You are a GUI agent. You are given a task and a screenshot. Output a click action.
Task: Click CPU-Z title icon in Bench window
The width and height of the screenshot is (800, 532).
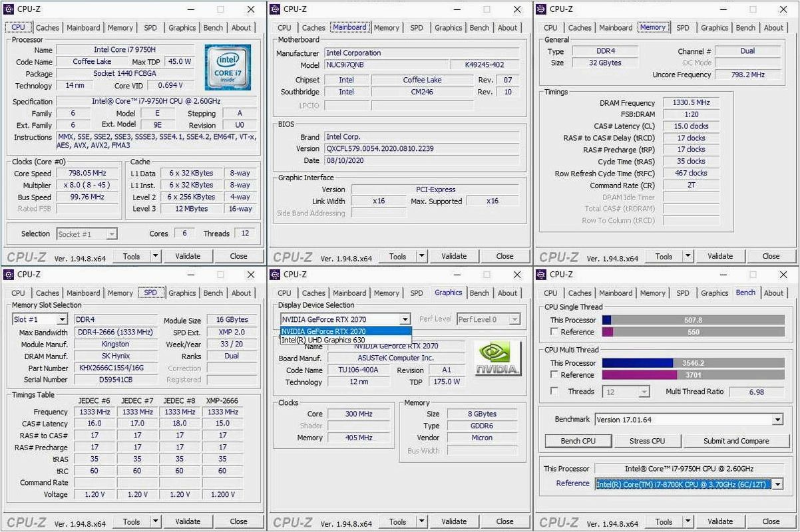pyautogui.click(x=542, y=275)
